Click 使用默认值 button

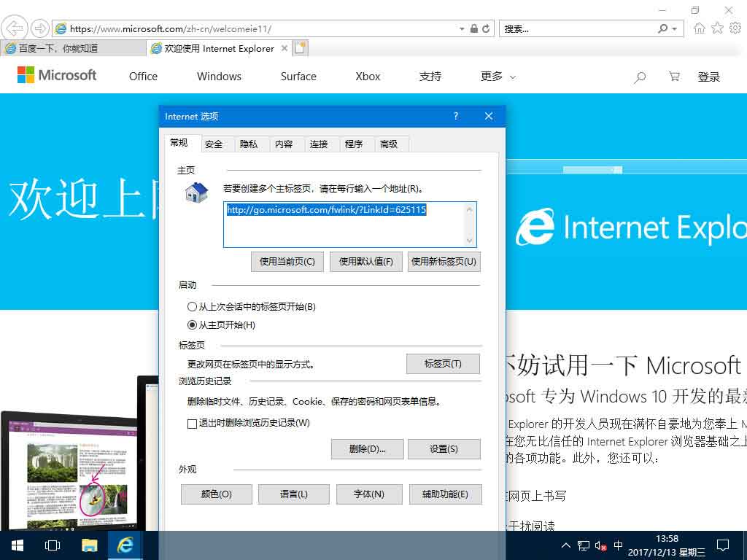coord(366,262)
